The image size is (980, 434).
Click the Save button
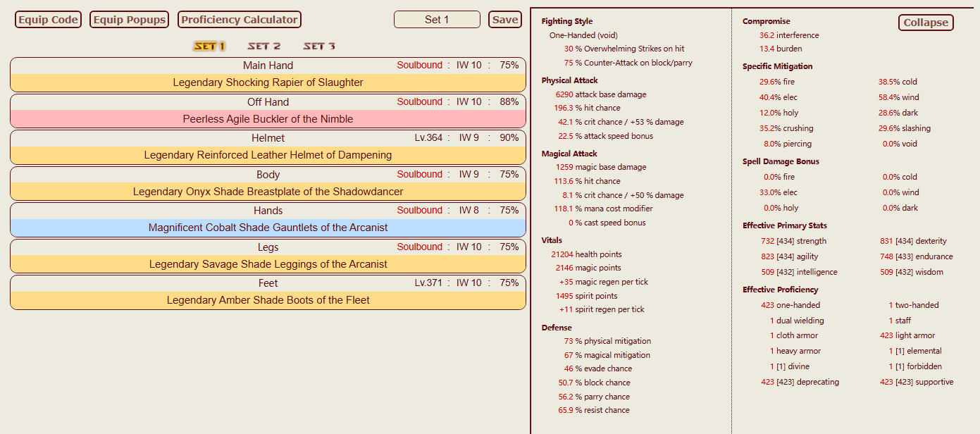505,20
